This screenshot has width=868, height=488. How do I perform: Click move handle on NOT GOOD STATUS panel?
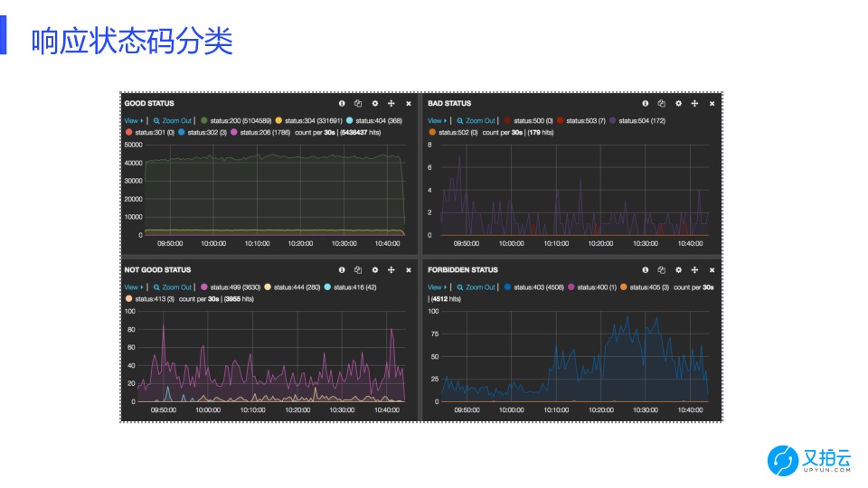coord(392,270)
